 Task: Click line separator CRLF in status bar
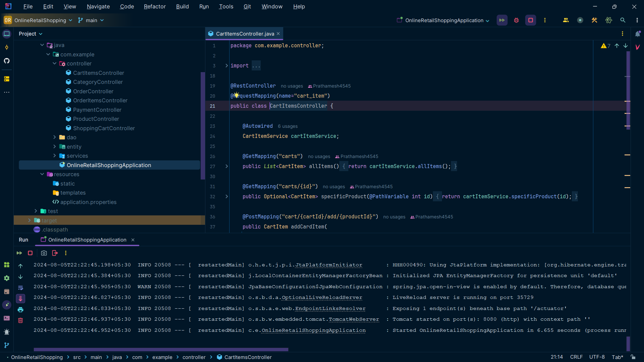[576, 357]
